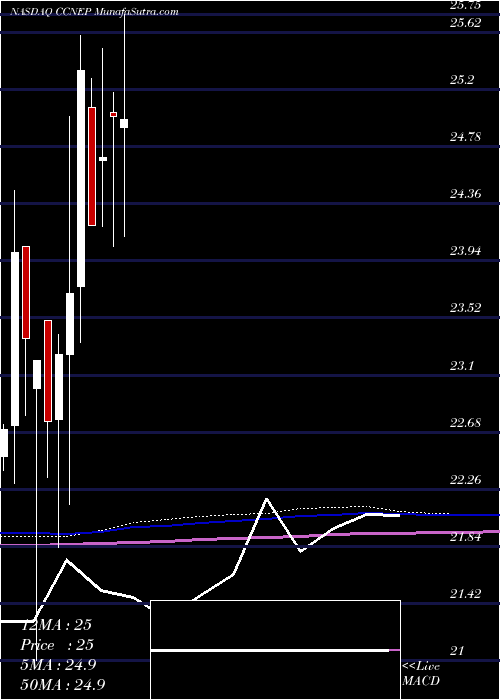Viewport: 500px width, 700px height.
Task: Click the 21.42 price axis label
Action: (466, 594)
